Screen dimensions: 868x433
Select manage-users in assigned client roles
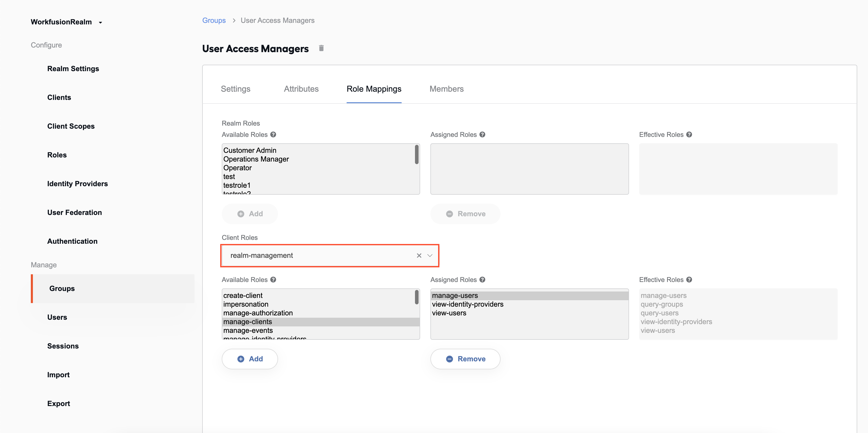point(529,296)
